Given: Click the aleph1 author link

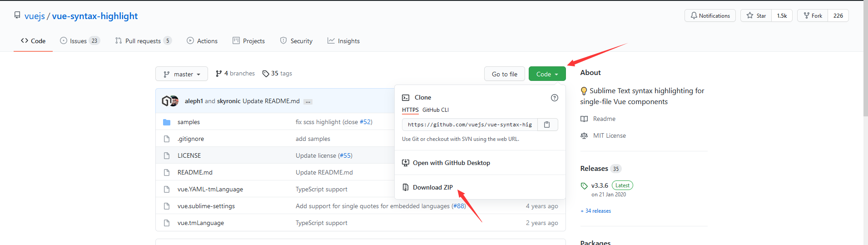Looking at the screenshot, I should coord(194,101).
